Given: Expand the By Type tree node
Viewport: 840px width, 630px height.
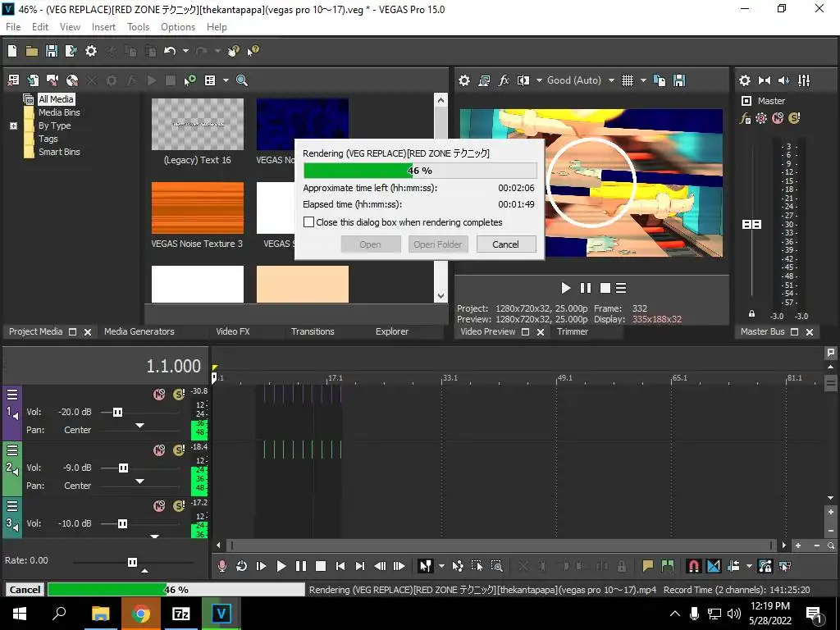Looking at the screenshot, I should coord(13,126).
